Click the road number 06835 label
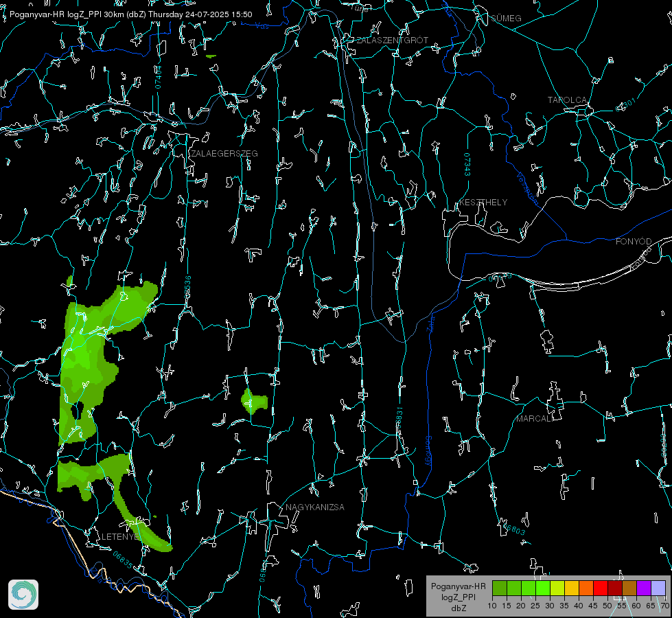672x618 pixels. (123, 560)
